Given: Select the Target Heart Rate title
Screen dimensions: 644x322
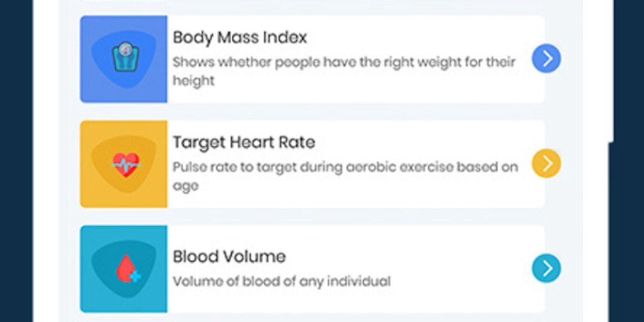Looking at the screenshot, I should [x=243, y=142].
